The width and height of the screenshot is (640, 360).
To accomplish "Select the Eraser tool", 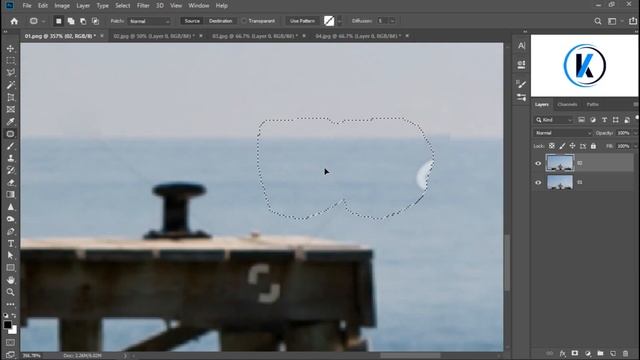I will (11, 182).
